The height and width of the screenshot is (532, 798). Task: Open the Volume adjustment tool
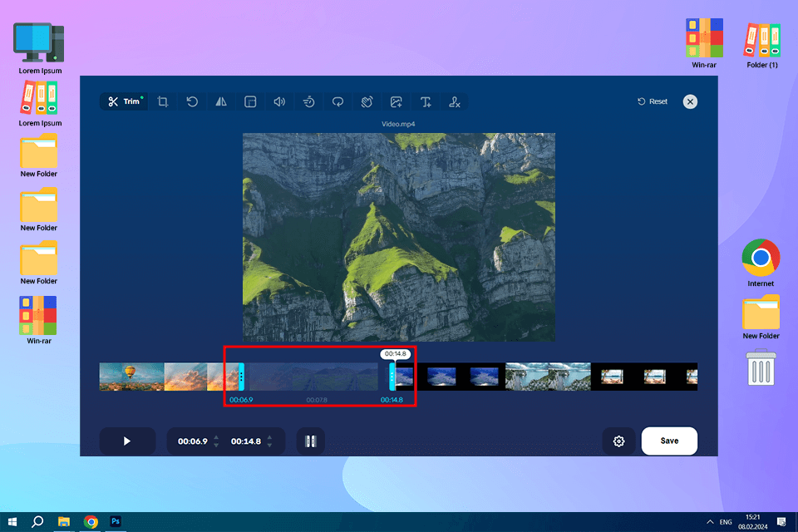pyautogui.click(x=279, y=101)
